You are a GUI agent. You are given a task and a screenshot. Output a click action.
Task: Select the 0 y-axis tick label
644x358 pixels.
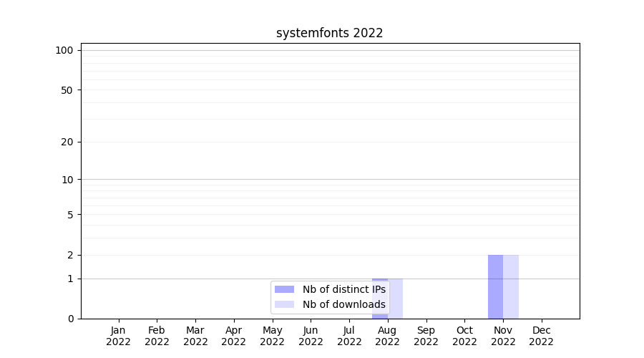pos(70,319)
